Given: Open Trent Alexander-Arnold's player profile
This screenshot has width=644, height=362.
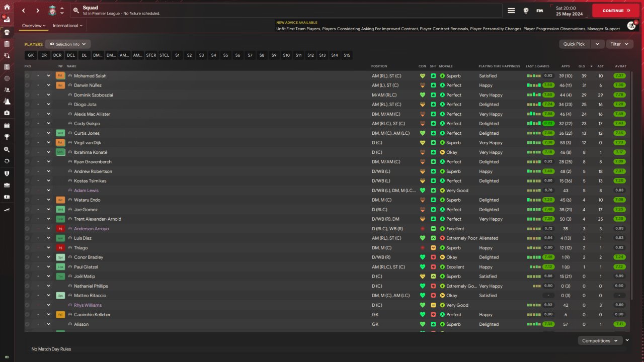Looking at the screenshot, I should point(98,219).
